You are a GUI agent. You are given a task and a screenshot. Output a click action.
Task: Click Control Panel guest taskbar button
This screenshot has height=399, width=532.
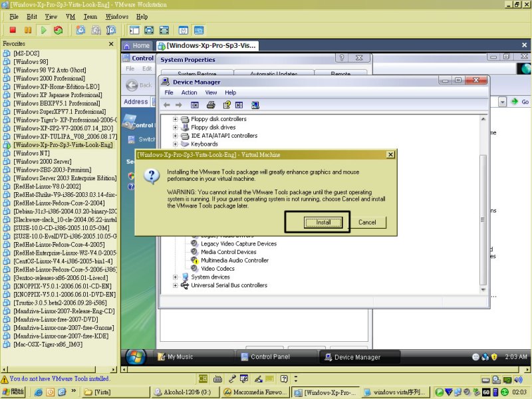pos(275,357)
